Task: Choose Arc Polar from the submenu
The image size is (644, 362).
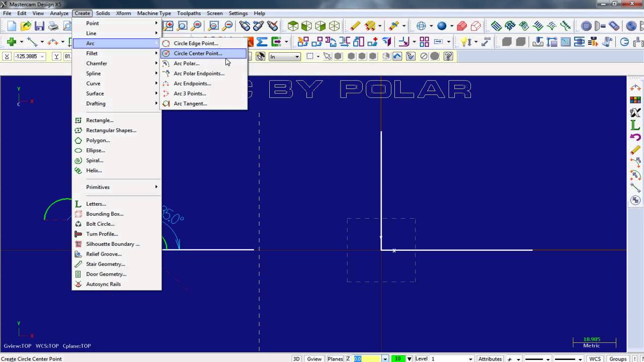Action: click(x=203, y=63)
